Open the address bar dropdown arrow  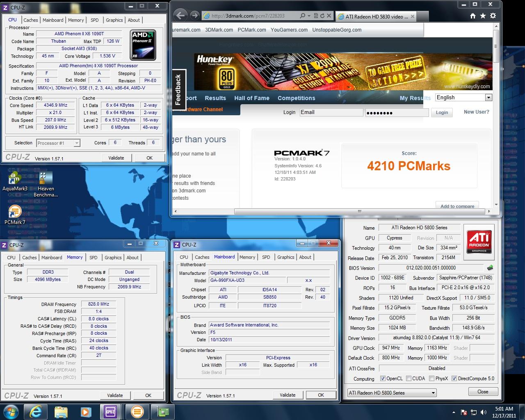click(310, 16)
